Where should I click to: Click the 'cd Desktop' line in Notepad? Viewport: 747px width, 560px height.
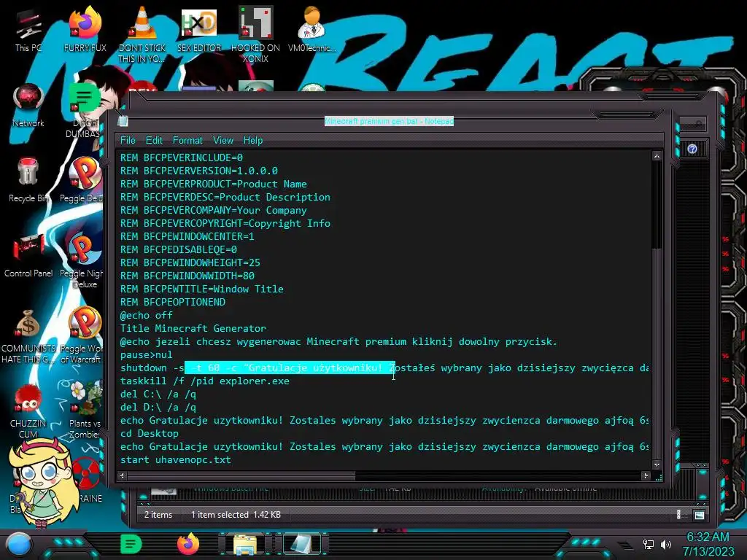tap(150, 434)
